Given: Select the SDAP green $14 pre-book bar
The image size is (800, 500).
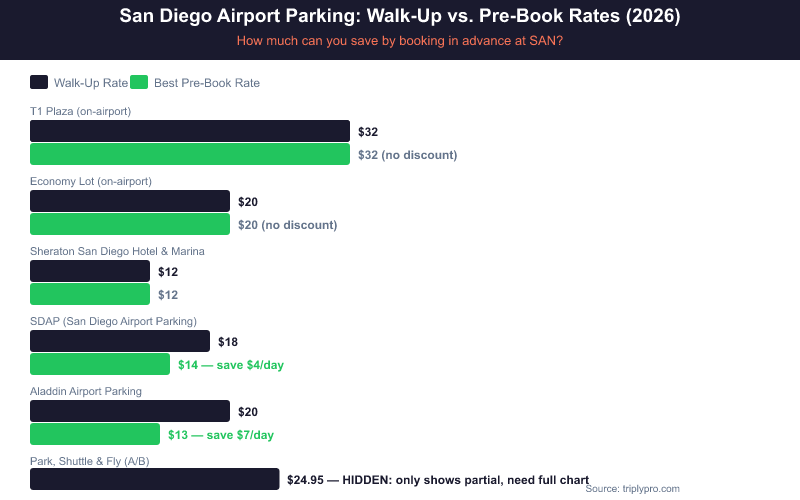Looking at the screenshot, I should pyautogui.click(x=100, y=364).
